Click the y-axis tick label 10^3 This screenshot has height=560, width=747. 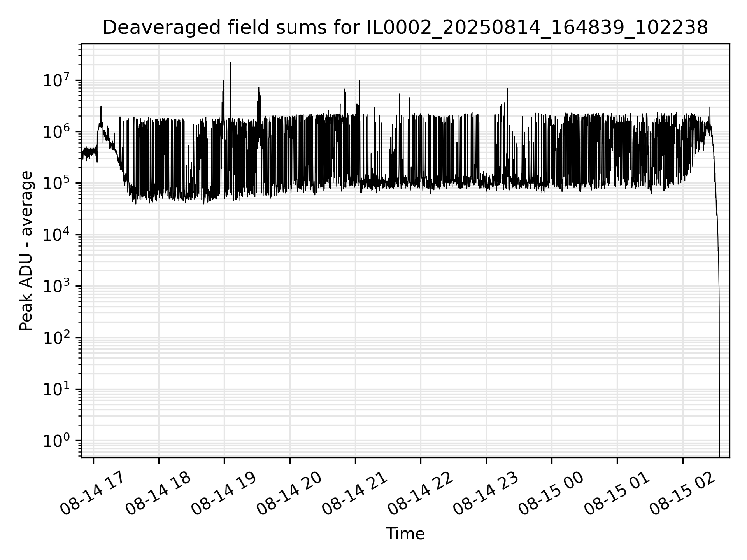[x=57, y=287]
